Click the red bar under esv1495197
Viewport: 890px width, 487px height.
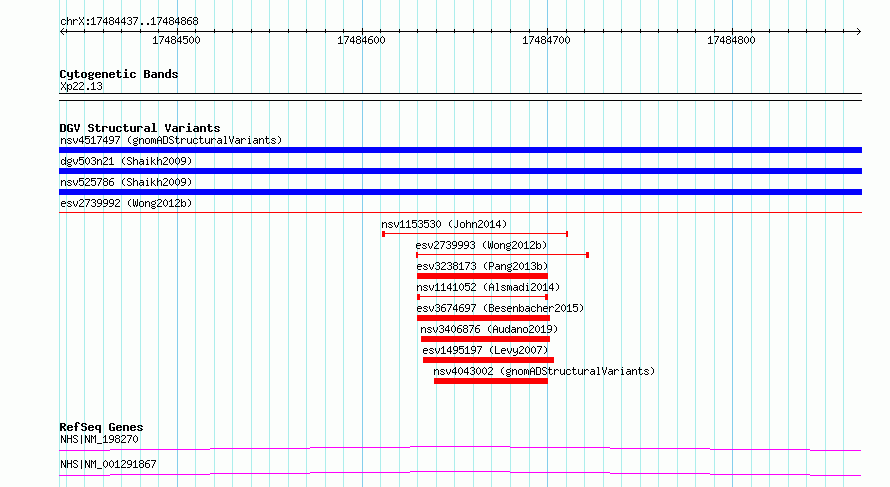(x=488, y=360)
